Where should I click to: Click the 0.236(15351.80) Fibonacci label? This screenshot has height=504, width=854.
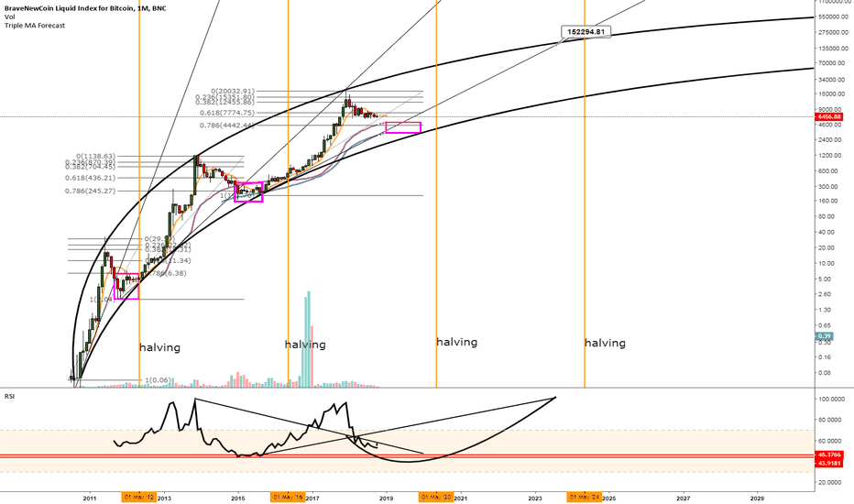coord(224,97)
